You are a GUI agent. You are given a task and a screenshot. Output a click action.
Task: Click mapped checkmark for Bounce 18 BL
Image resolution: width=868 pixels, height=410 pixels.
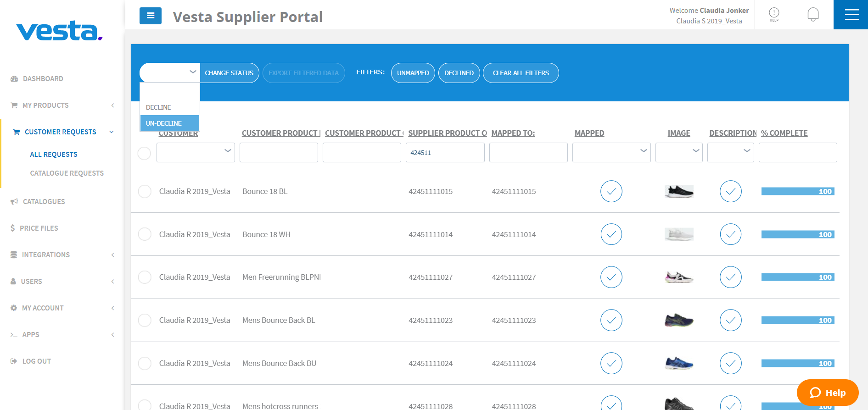(611, 191)
